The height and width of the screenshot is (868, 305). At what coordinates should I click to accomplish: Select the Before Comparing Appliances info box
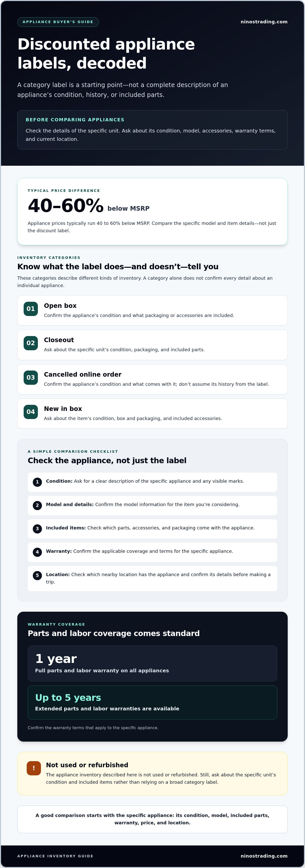pos(152,130)
